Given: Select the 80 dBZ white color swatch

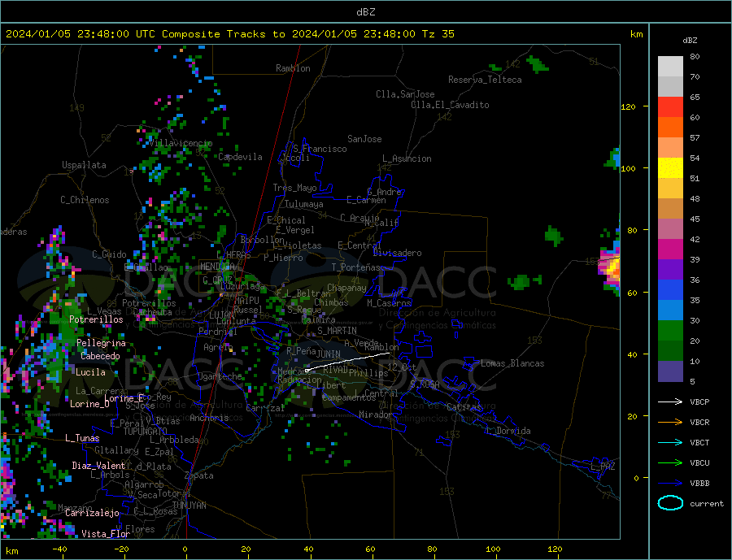Looking at the screenshot, I should [x=670, y=67].
